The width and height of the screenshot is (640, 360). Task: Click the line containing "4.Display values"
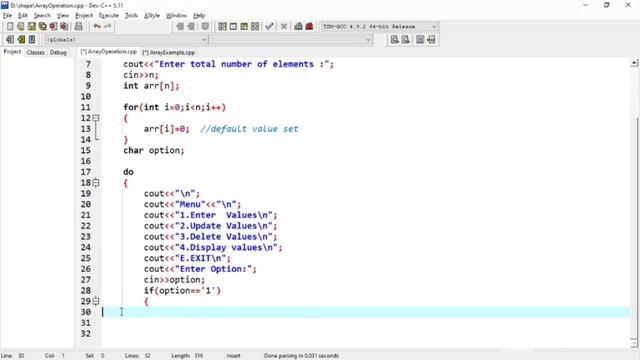213,248
